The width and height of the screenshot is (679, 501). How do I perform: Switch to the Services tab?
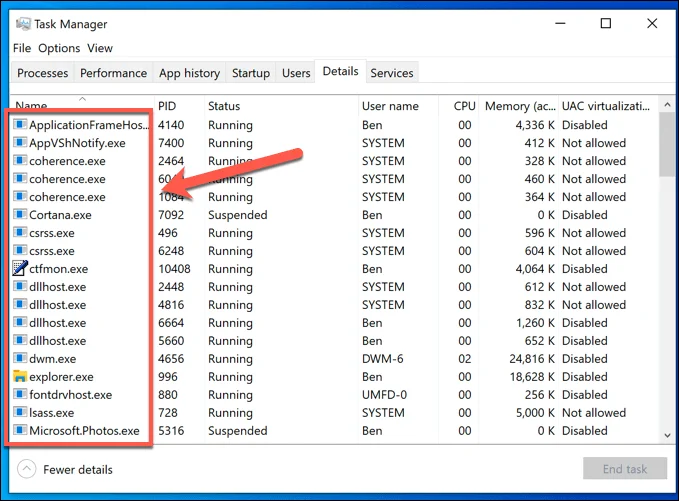click(392, 73)
